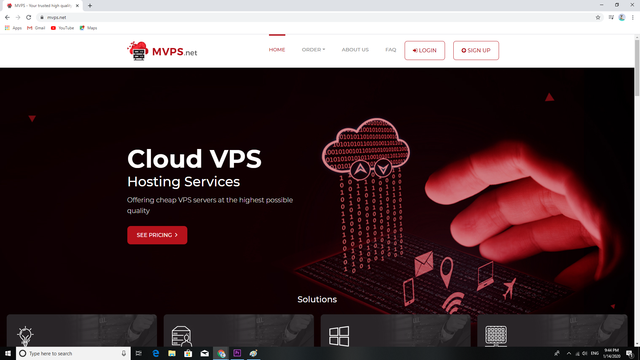Open the Apps bookmark
This screenshot has height=360, width=640.
coord(13,28)
